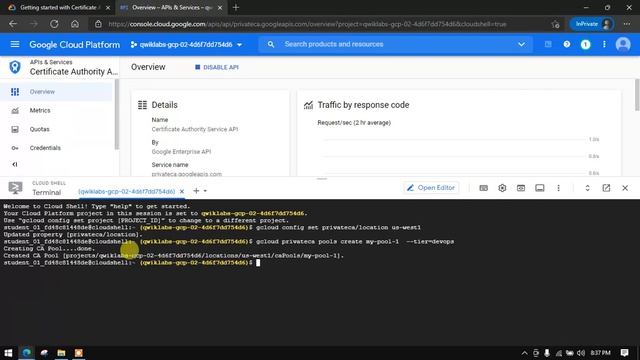The height and width of the screenshot is (360, 640).
Task: Expand new terminal tab dropdown arrow
Action: click(x=205, y=191)
